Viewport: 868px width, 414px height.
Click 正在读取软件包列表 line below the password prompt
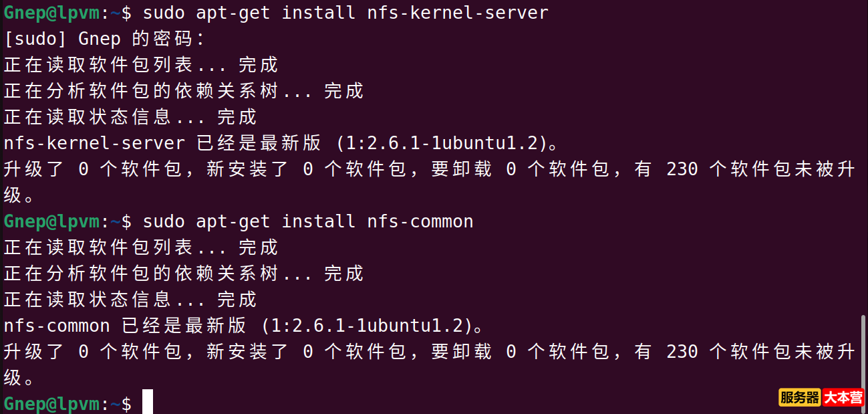(x=140, y=65)
